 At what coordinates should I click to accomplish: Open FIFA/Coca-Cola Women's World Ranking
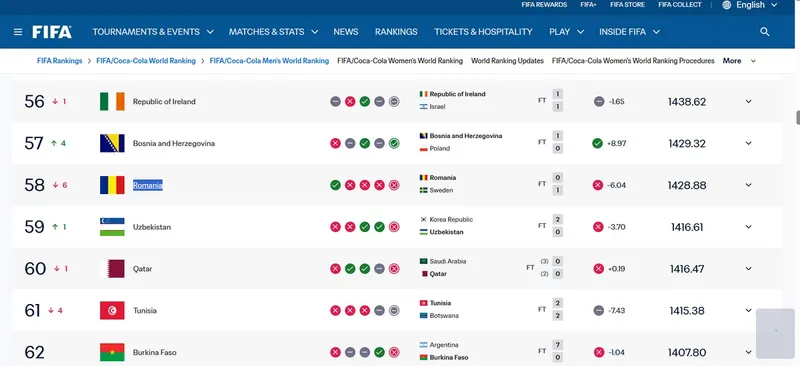pos(400,61)
